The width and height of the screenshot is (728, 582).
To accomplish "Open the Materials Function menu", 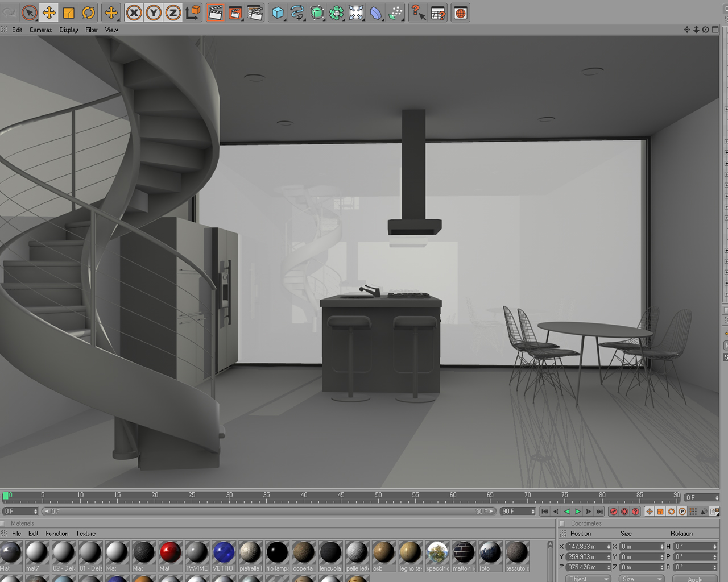I will (57, 533).
